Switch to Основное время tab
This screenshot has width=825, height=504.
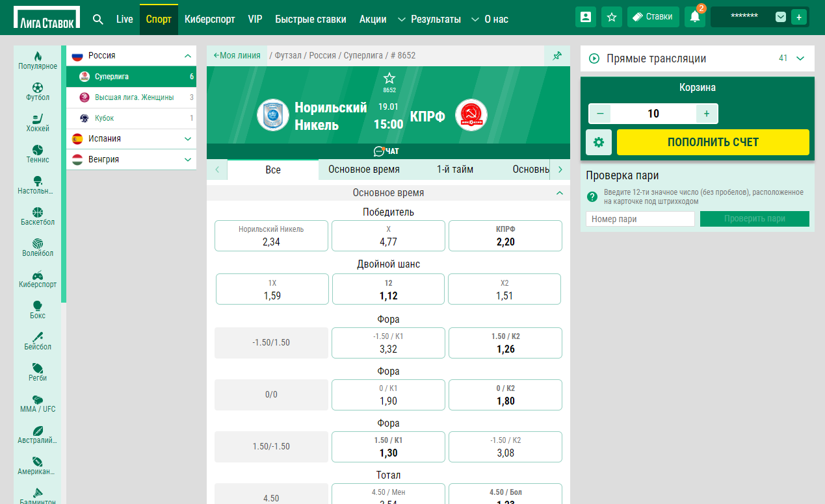click(364, 170)
